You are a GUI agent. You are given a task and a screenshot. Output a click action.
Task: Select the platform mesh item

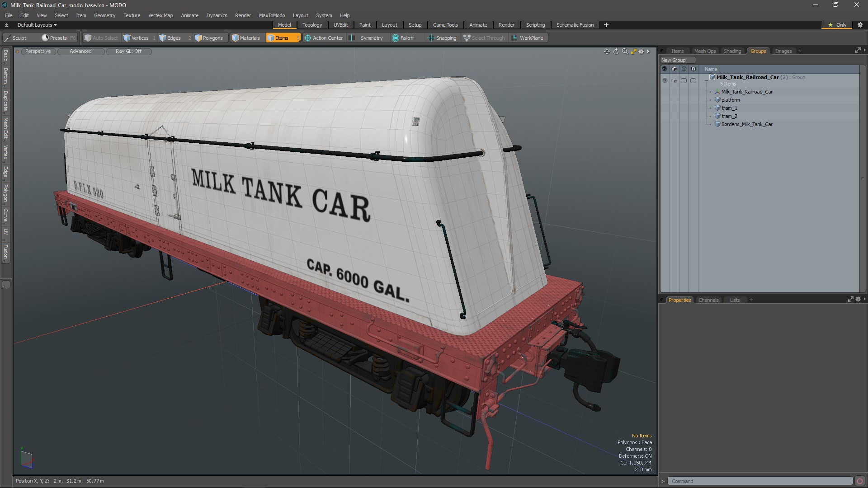(x=730, y=100)
